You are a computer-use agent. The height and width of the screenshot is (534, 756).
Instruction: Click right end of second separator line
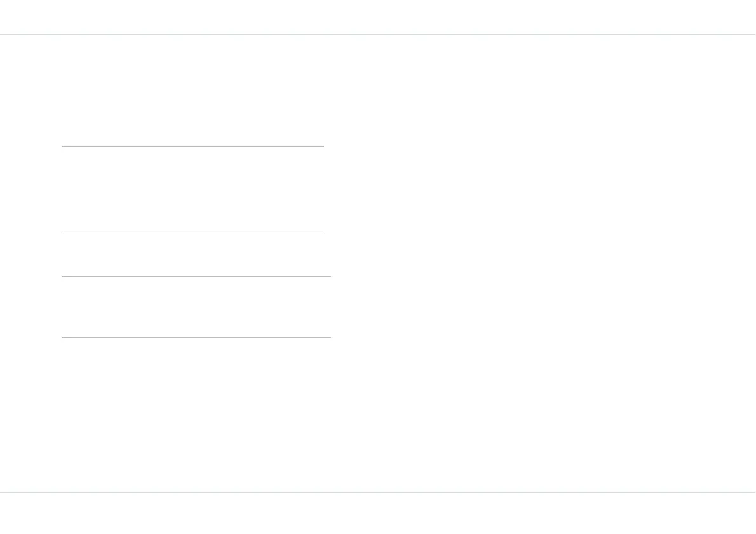[323, 233]
